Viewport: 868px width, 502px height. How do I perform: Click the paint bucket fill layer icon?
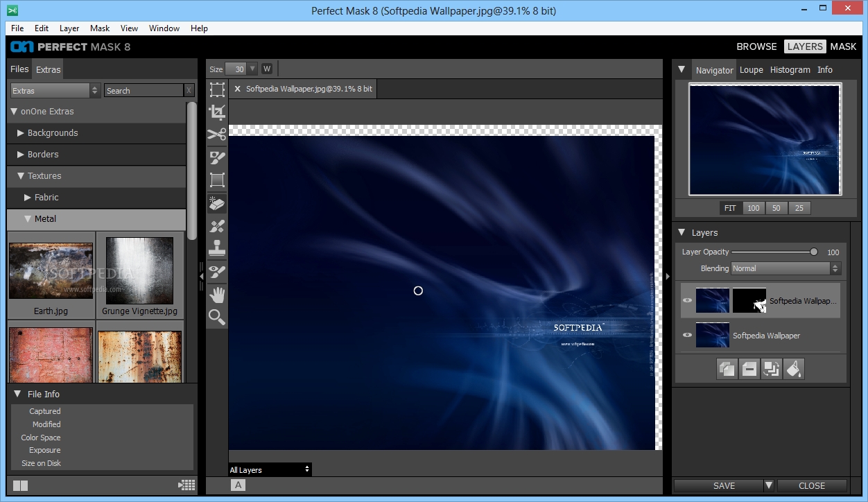794,369
